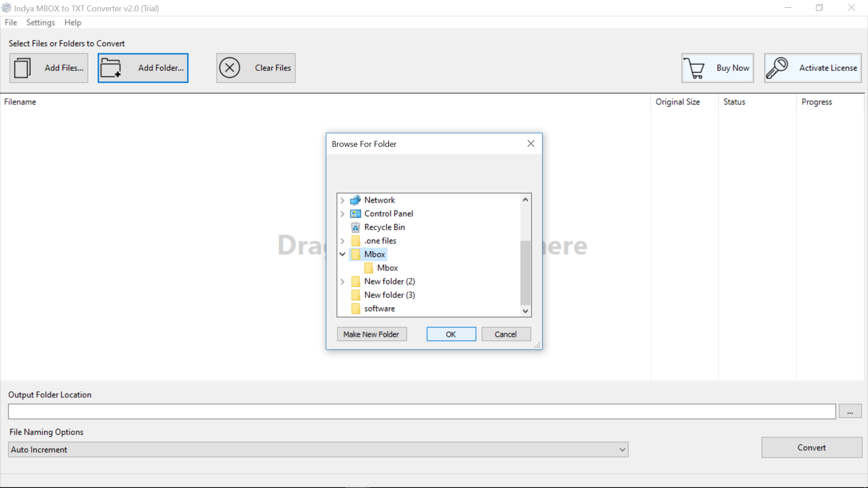Select the Recycle Bin icon
The image size is (868, 488).
[356, 227]
